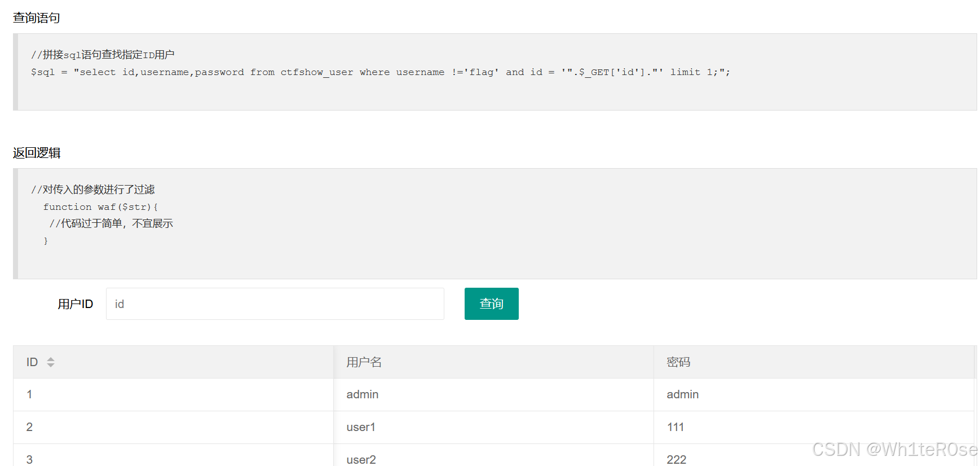The image size is (980, 466).
Task: Select the username cell 'user1'
Action: pyautogui.click(x=493, y=427)
